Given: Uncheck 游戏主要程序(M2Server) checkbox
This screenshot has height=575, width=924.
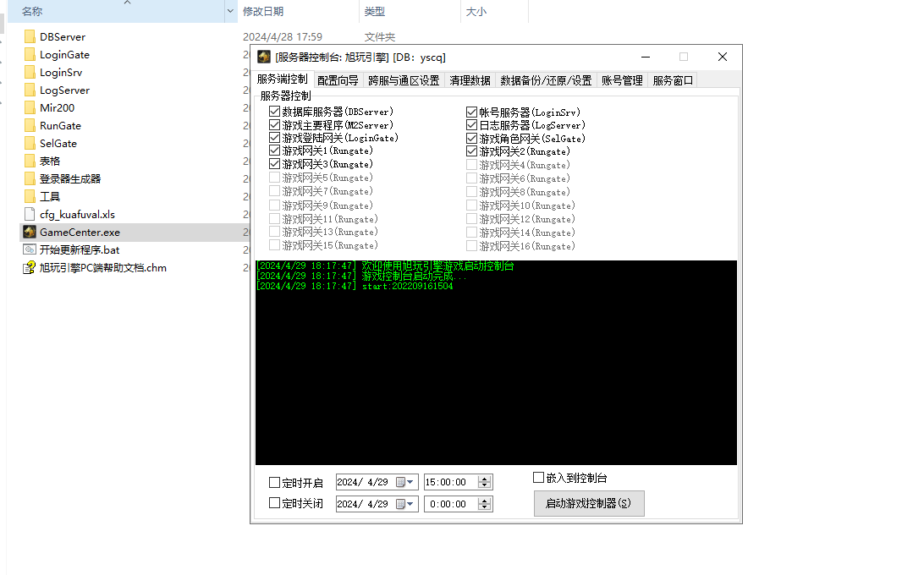Looking at the screenshot, I should point(274,125).
